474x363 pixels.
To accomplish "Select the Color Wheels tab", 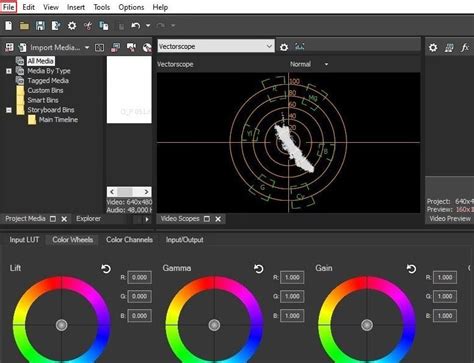I will click(72, 240).
